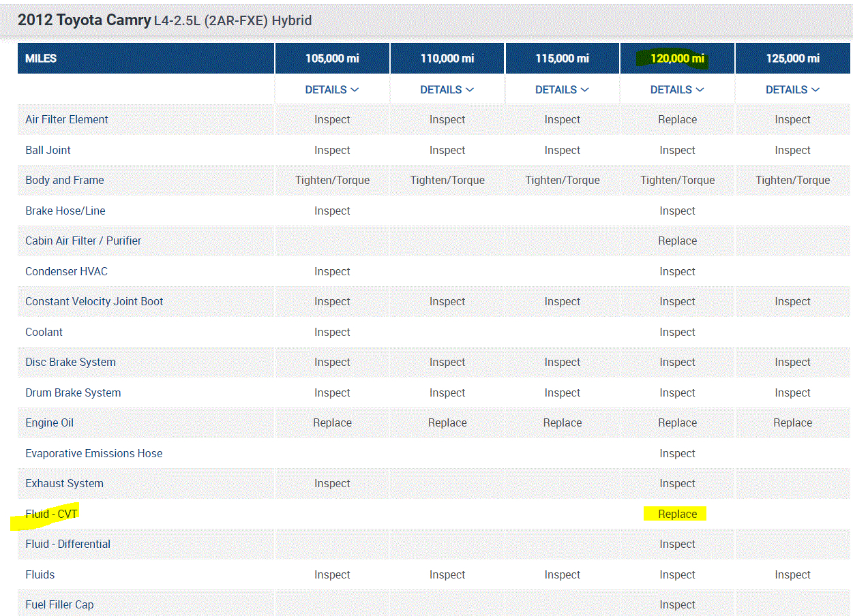The height and width of the screenshot is (616, 853).
Task: Select the Ball Joint row label
Action: (x=48, y=150)
